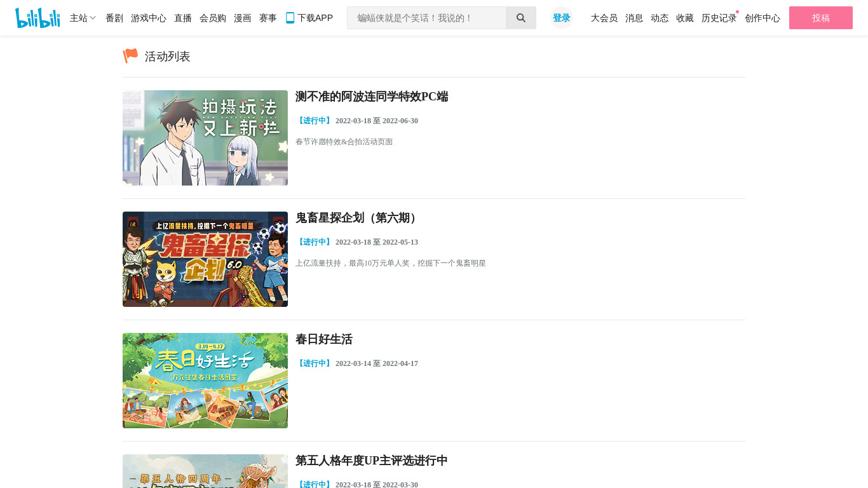The height and width of the screenshot is (488, 868).
Task: Go to 游戏中心
Action: click(149, 18)
